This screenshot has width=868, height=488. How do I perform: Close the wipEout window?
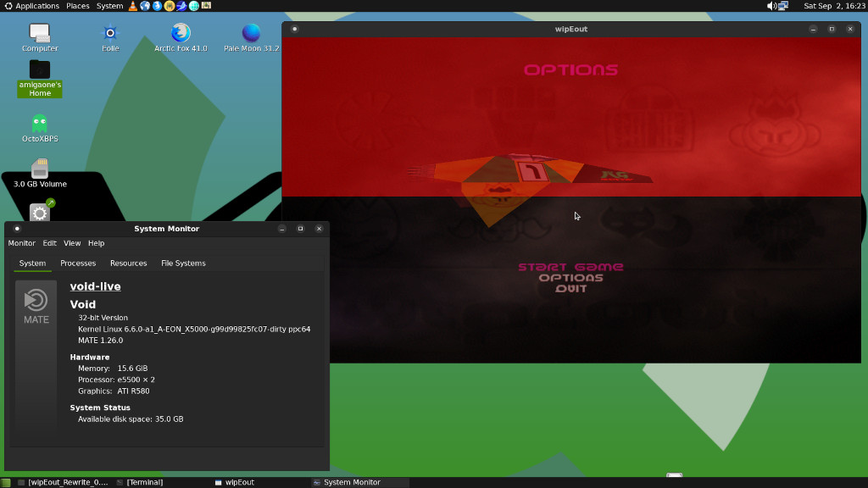tap(850, 29)
